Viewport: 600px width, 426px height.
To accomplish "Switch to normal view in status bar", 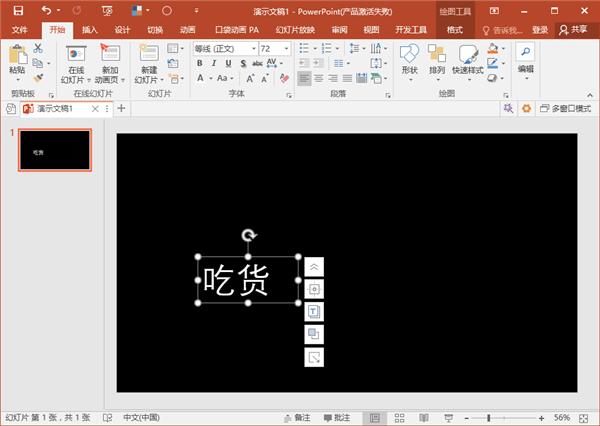I will 375,418.
